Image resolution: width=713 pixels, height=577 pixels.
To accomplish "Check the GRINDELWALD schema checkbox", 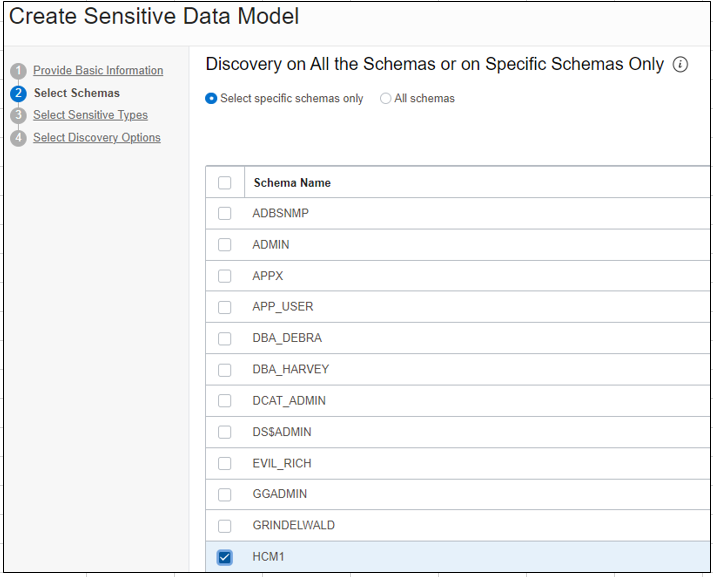I will click(x=225, y=526).
